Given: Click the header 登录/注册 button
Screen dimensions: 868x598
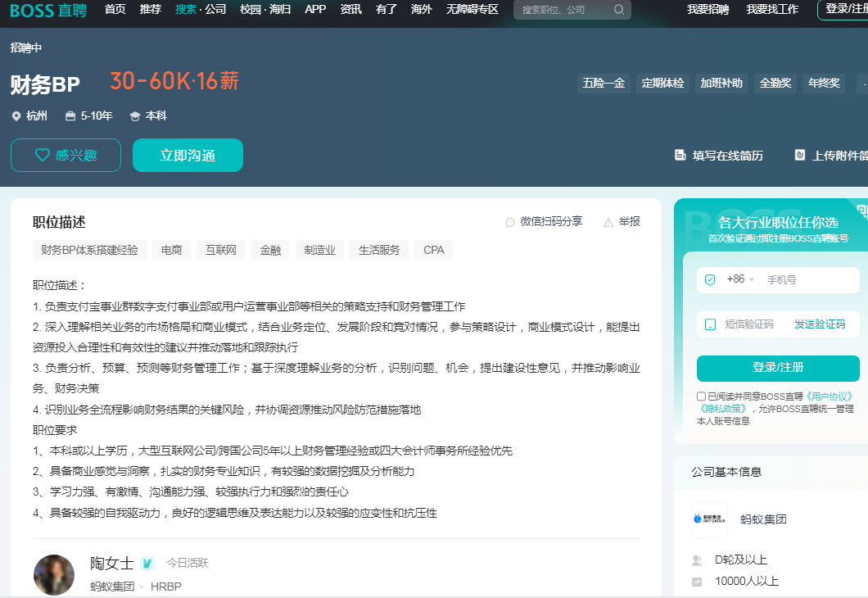Looking at the screenshot, I should 843,9.
